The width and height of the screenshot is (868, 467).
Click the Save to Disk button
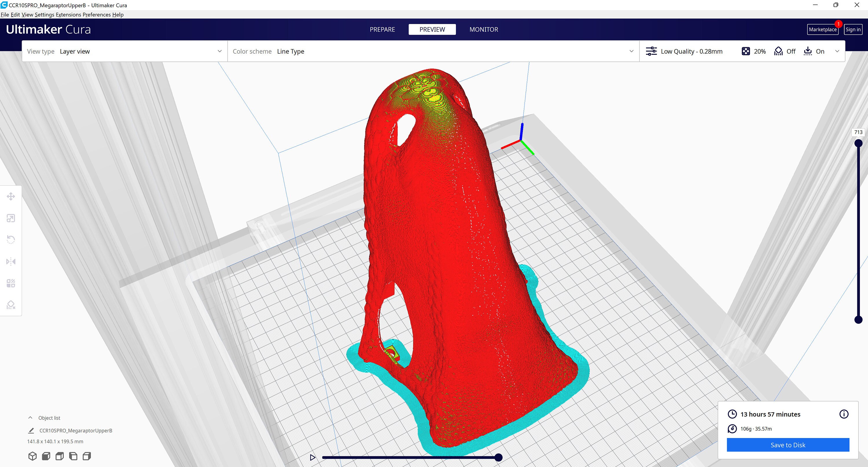pos(788,445)
